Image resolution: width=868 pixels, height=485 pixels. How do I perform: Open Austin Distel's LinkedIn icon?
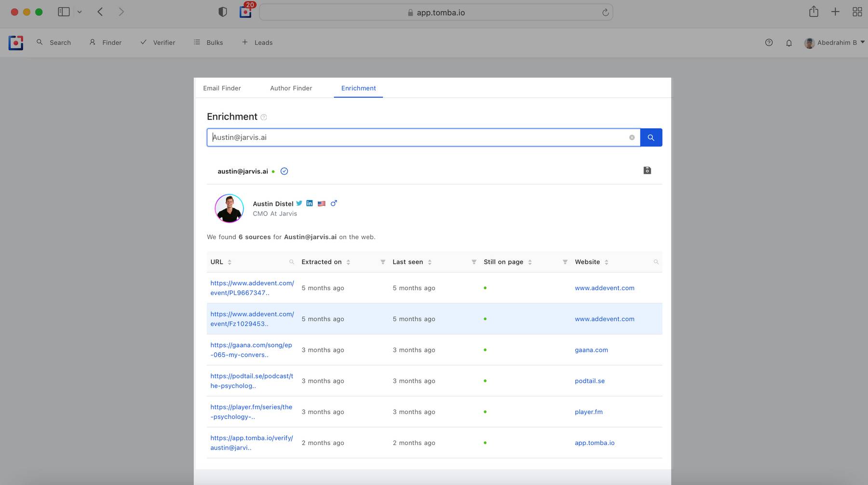310,203
